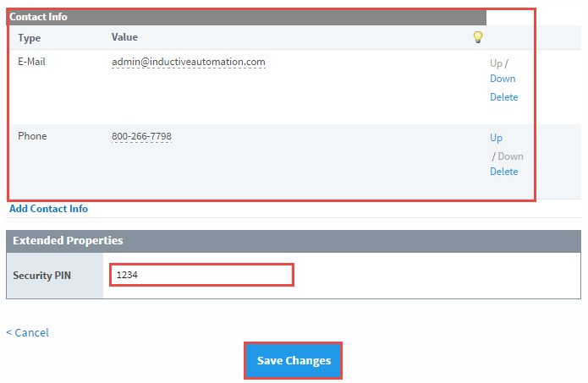Delete the Phone contact entry

(x=503, y=172)
